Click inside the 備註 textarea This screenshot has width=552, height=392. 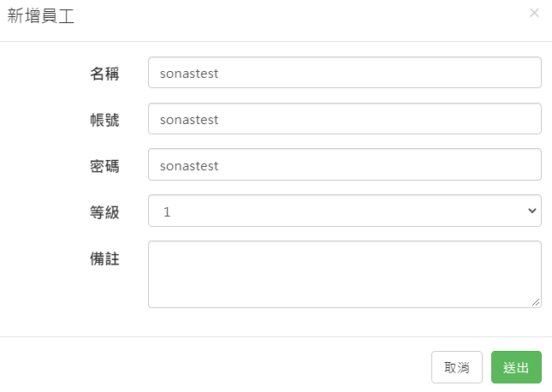coord(344,273)
